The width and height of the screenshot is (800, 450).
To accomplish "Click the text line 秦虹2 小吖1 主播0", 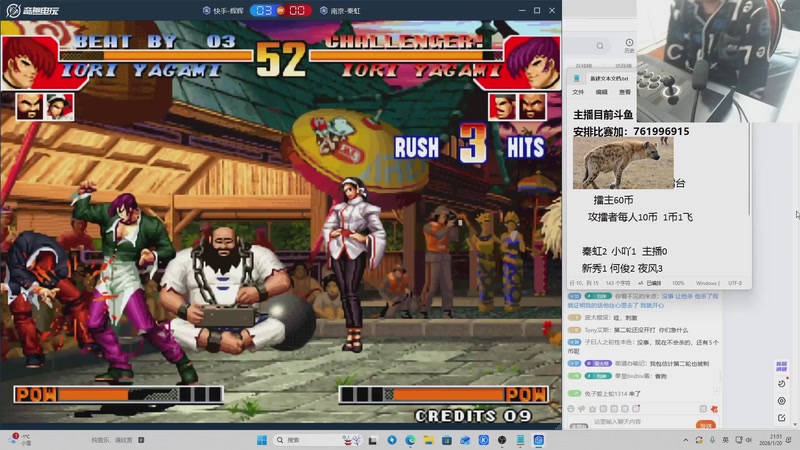I will pyautogui.click(x=624, y=251).
